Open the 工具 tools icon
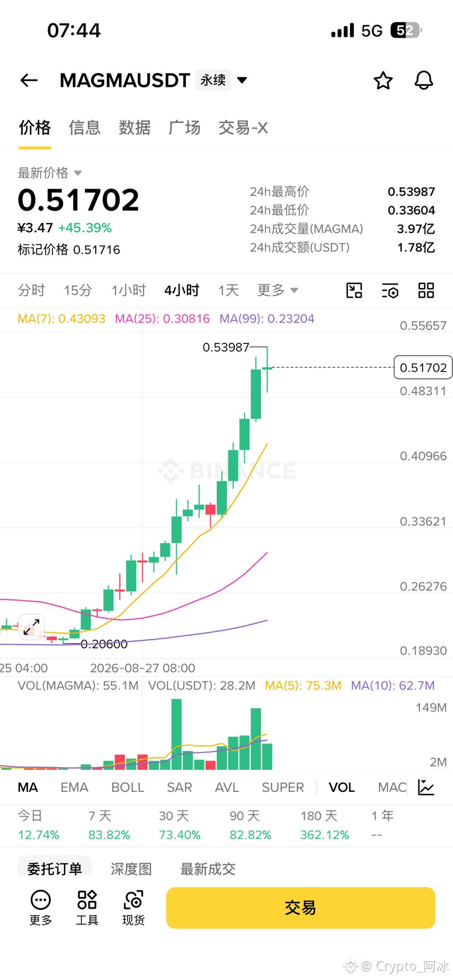Viewport: 453px width, 980px height. tap(87, 908)
